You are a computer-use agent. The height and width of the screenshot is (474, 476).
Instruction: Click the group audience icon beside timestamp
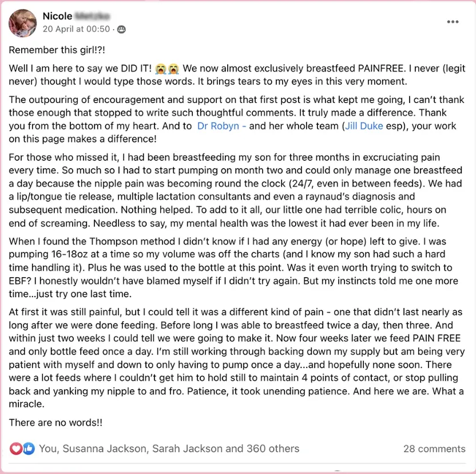[x=121, y=29]
